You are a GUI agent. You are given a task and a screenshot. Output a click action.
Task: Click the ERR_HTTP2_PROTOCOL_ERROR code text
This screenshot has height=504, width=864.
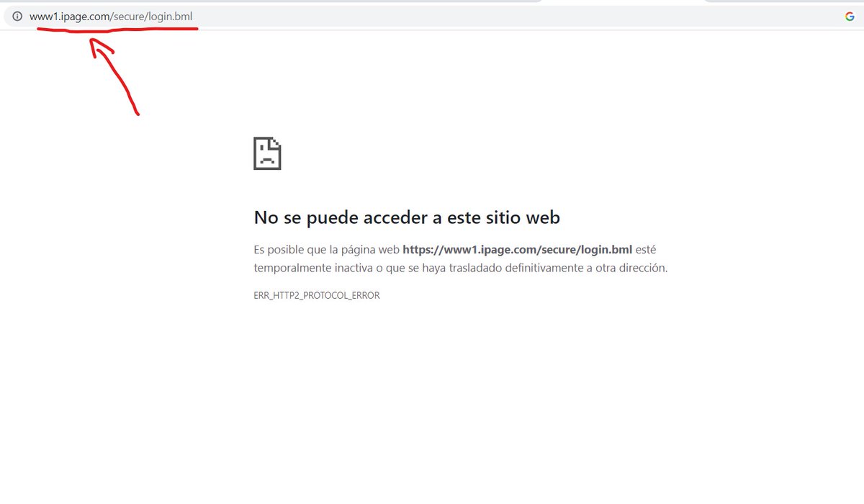click(317, 295)
